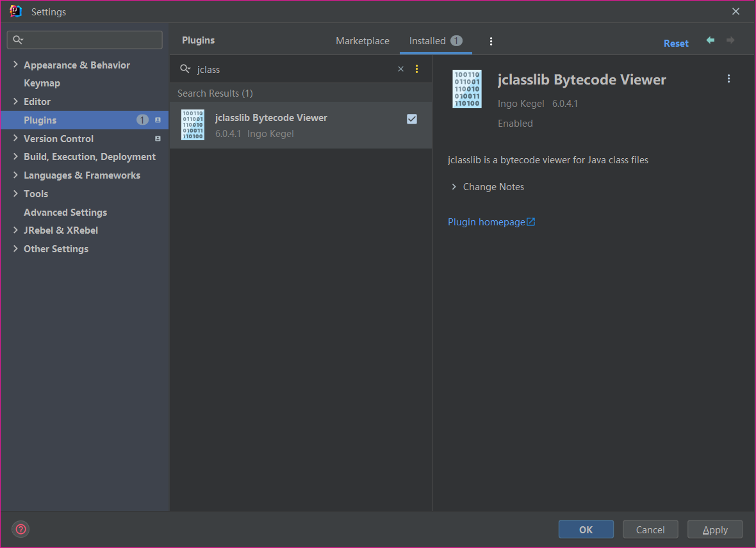The width and height of the screenshot is (756, 548).
Task: Expand JRebel & XRebel settings
Action: (15, 230)
